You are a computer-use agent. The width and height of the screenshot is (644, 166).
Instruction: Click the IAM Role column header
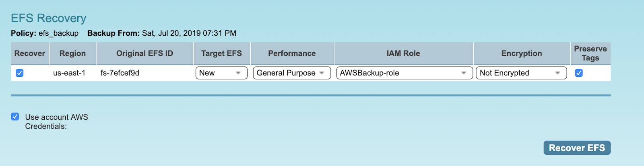(403, 53)
